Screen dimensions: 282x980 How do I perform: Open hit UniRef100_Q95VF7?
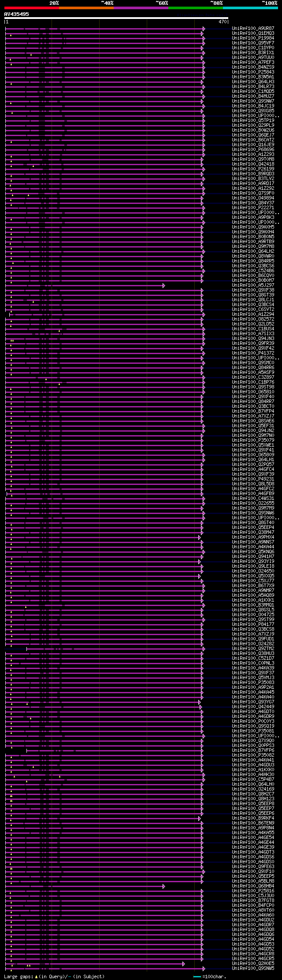coord(253,43)
